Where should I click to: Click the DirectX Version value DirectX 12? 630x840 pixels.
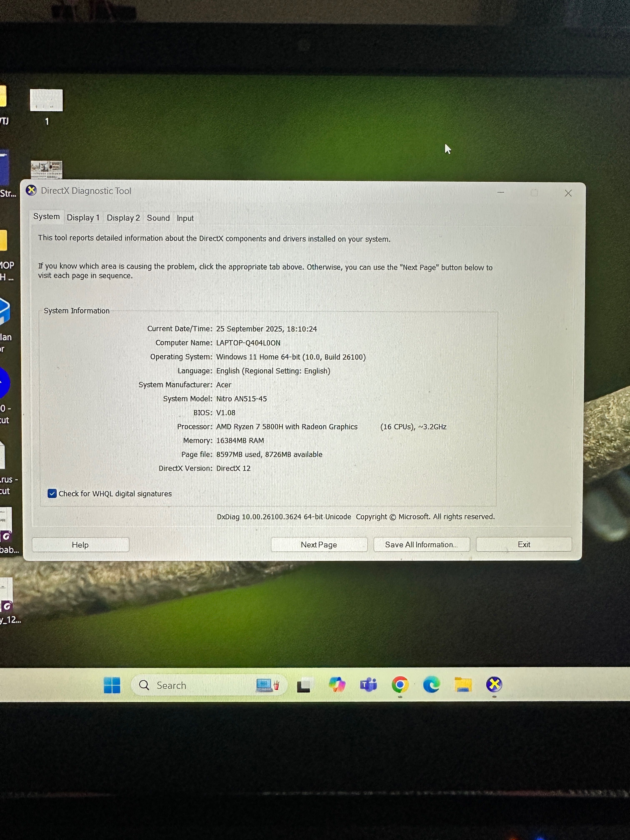[x=233, y=468]
